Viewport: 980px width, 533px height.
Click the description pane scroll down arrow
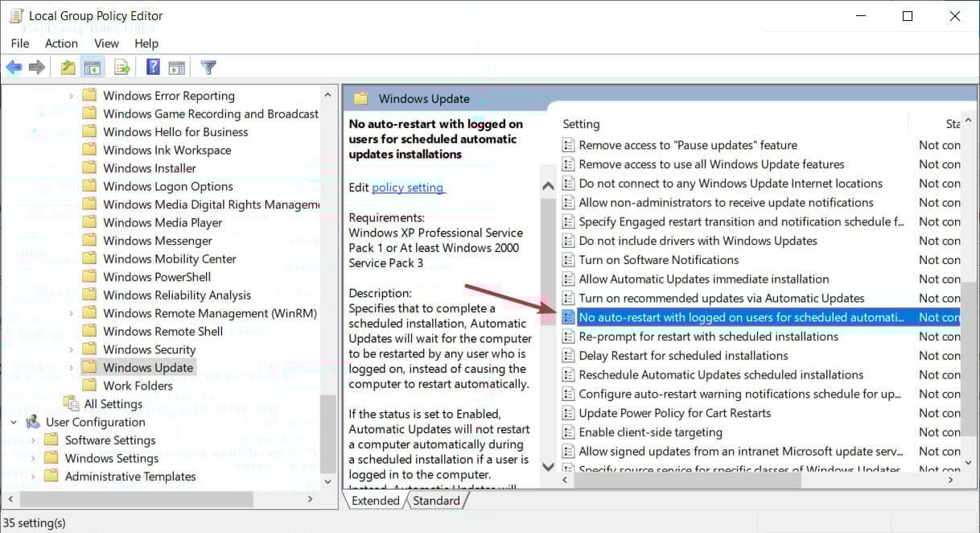coord(548,466)
